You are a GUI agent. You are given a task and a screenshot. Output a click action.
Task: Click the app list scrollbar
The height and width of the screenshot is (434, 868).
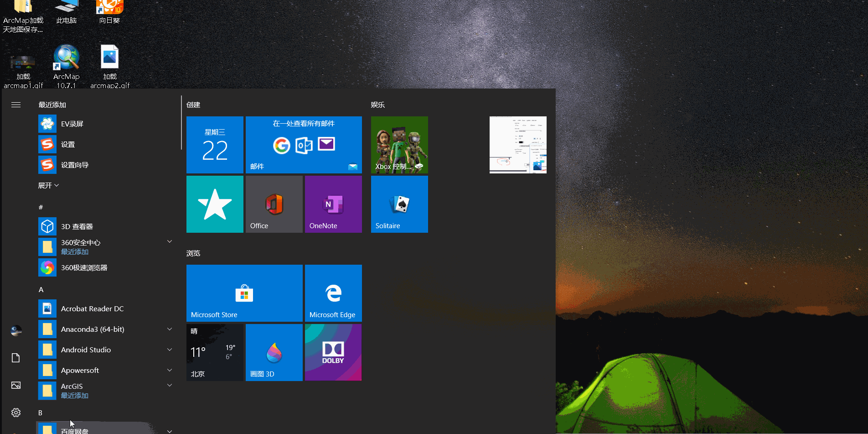[181, 123]
